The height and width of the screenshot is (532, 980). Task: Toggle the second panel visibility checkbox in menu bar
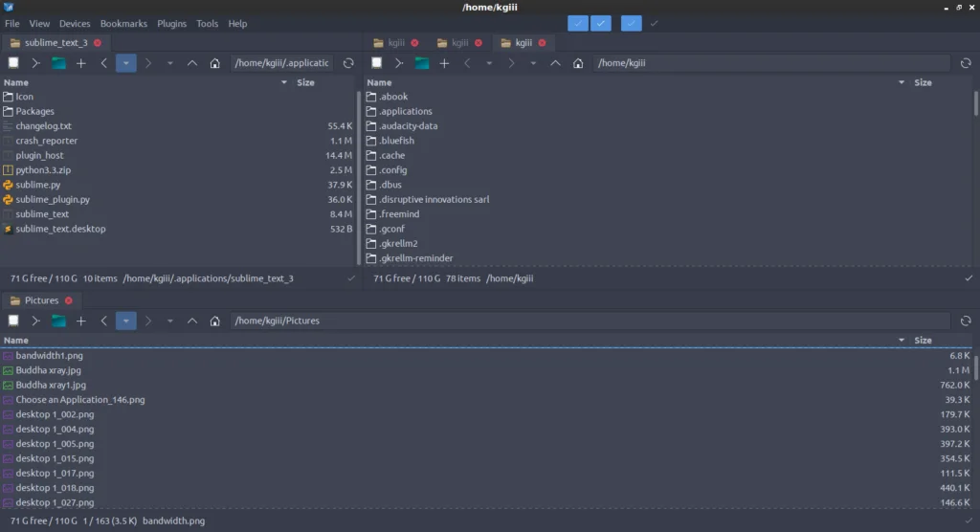tap(601, 23)
